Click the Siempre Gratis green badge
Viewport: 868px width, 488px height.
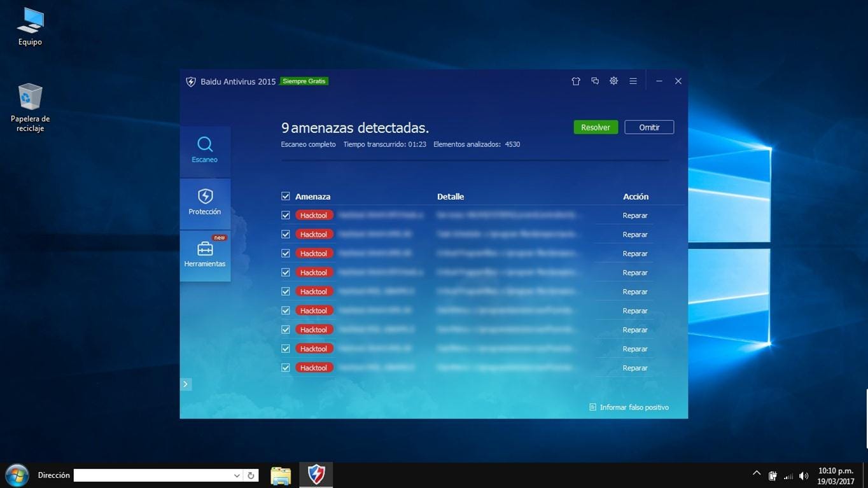click(x=304, y=81)
